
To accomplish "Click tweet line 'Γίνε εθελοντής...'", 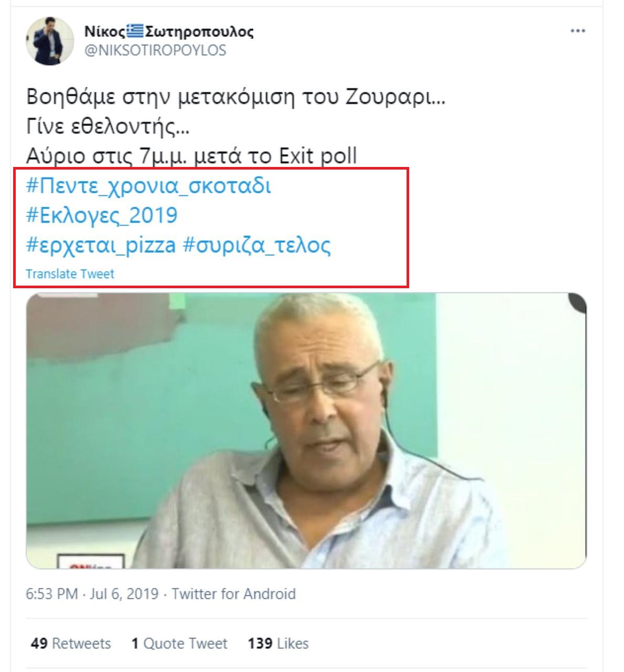I will [x=108, y=127].
